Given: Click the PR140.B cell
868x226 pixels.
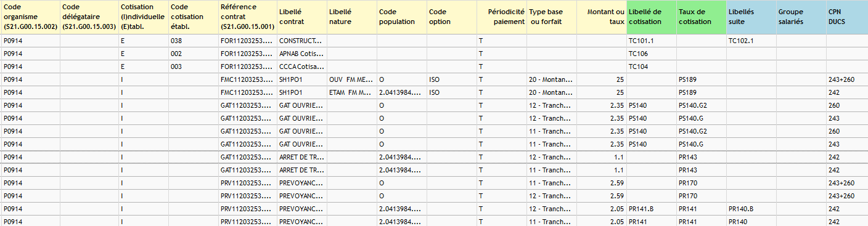Looking at the screenshot, I should tap(751, 209).
